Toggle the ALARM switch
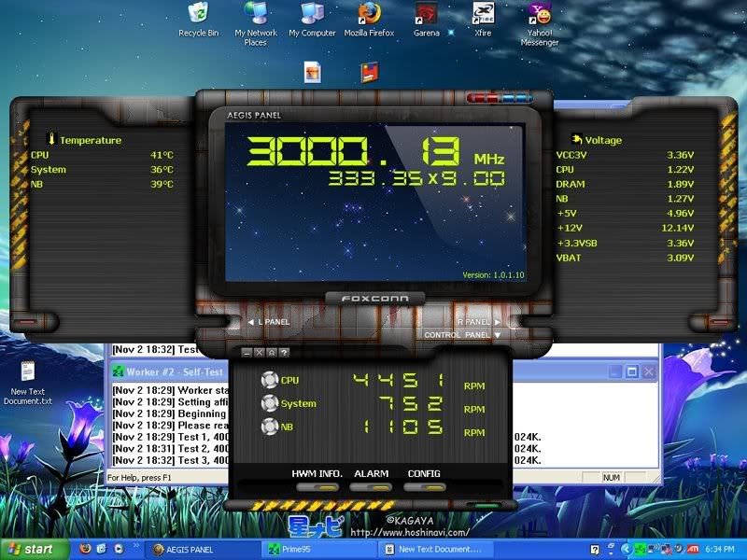747x560 pixels. [x=370, y=486]
